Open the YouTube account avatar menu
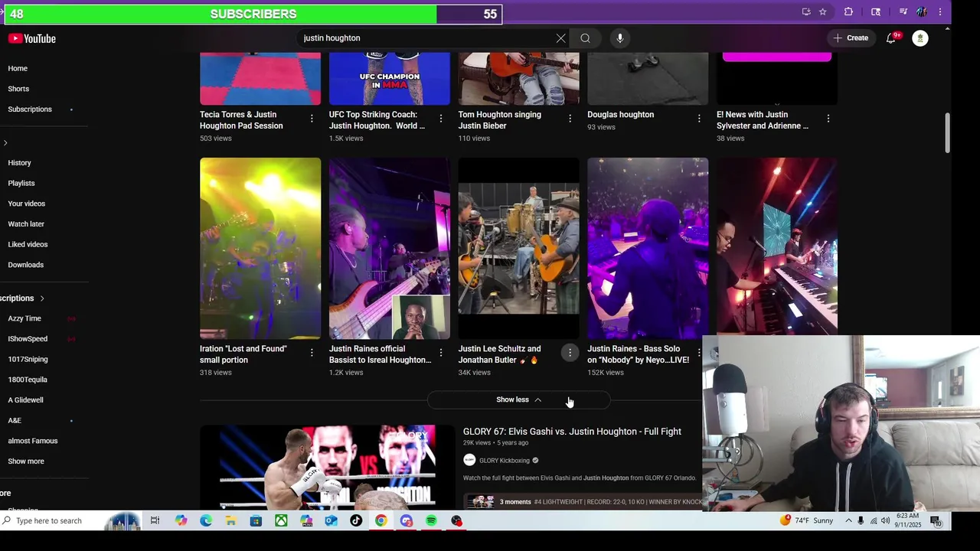 click(x=920, y=38)
